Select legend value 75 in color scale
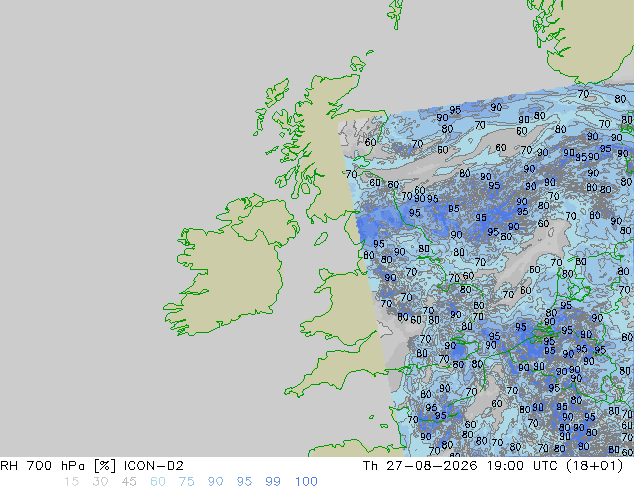634x490 pixels. 186,482
